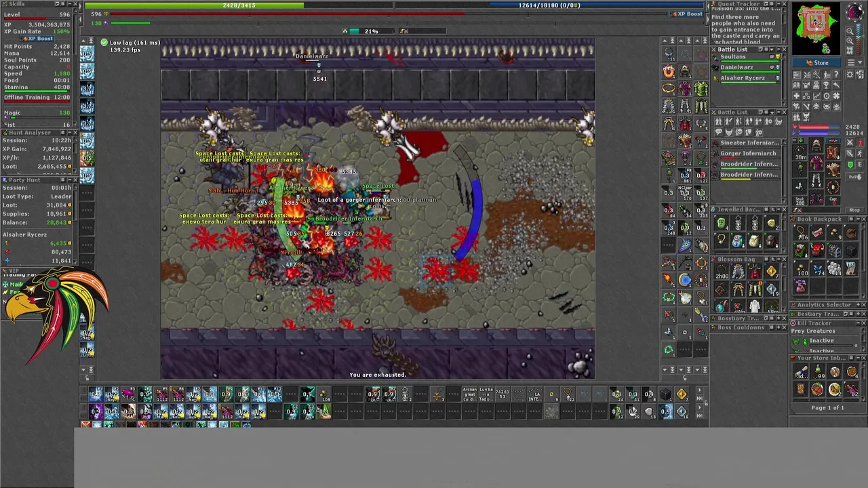Expand the Analytics Selector panel

click(x=857, y=304)
